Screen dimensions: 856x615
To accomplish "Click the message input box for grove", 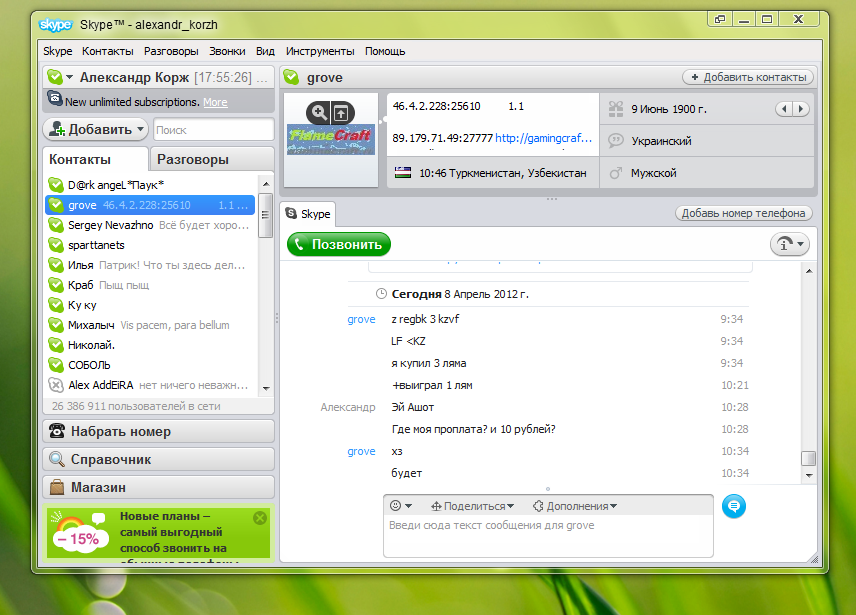I will click(x=548, y=536).
